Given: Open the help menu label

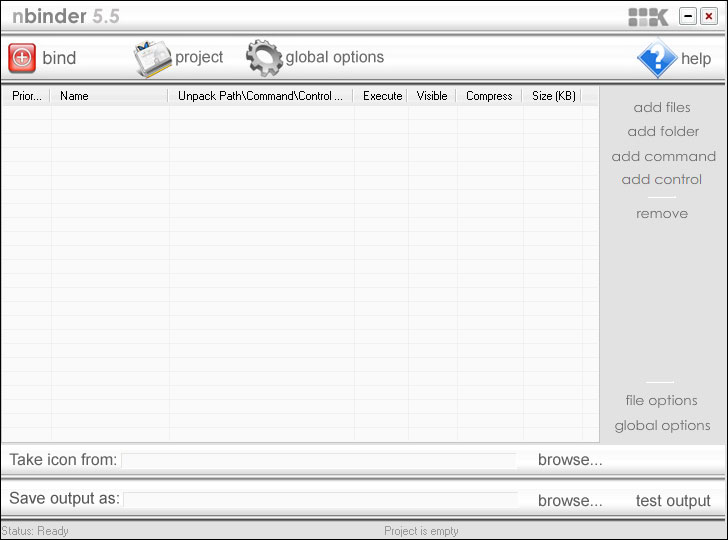Looking at the screenshot, I should click(x=696, y=59).
